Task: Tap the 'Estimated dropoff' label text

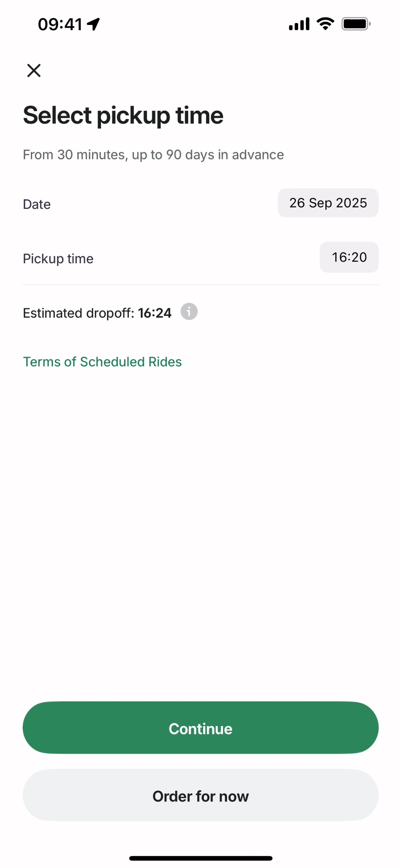Action: pos(78,313)
